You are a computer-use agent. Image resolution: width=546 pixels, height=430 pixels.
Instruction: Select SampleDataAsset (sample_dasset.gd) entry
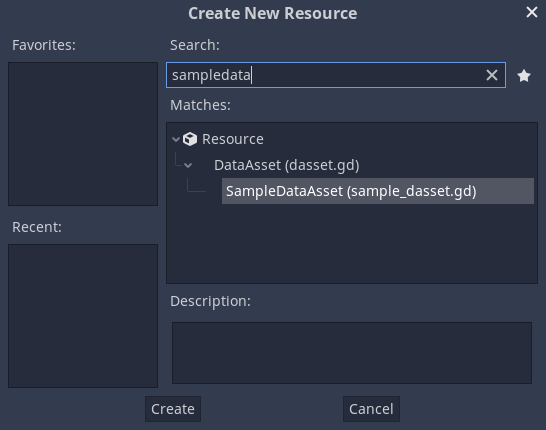[378, 191]
